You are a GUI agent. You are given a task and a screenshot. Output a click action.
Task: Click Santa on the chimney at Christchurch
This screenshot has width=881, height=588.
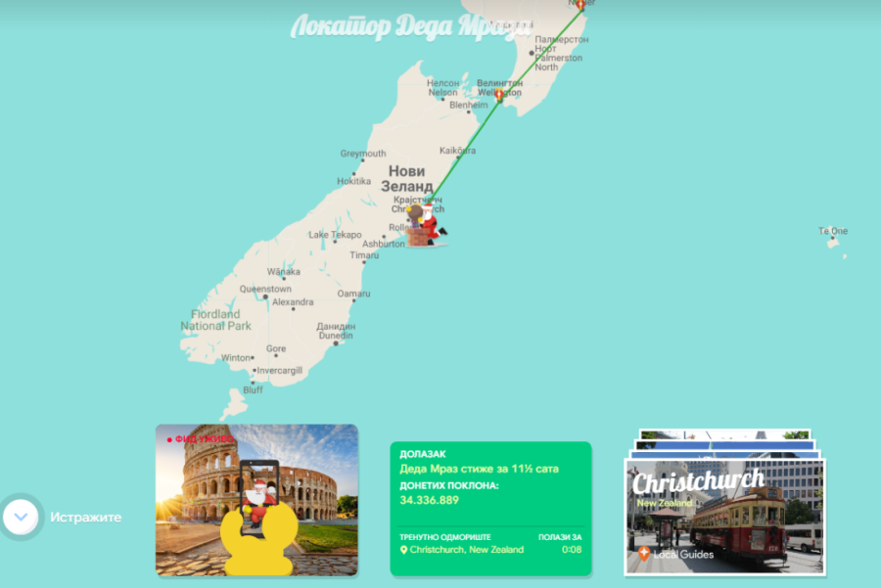pyautogui.click(x=428, y=223)
